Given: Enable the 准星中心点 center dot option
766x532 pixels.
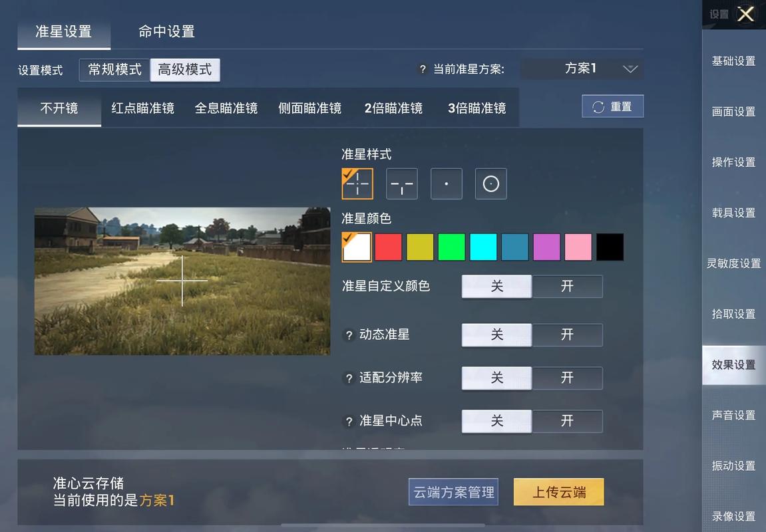Looking at the screenshot, I should point(568,421).
